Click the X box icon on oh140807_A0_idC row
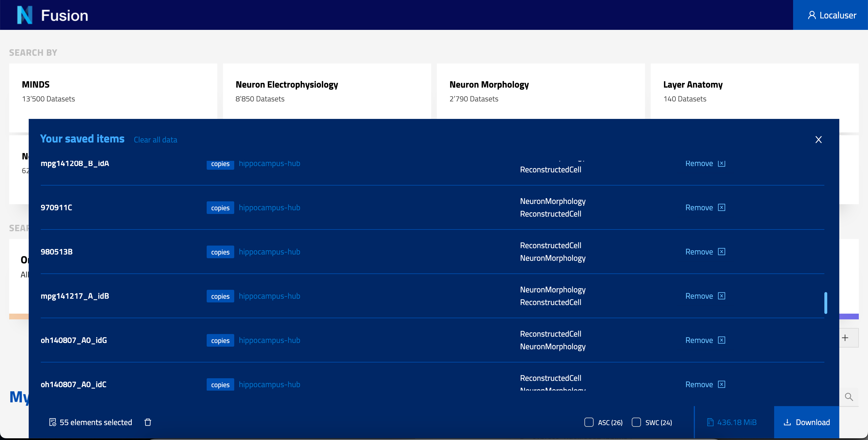This screenshot has width=868, height=440. point(721,384)
